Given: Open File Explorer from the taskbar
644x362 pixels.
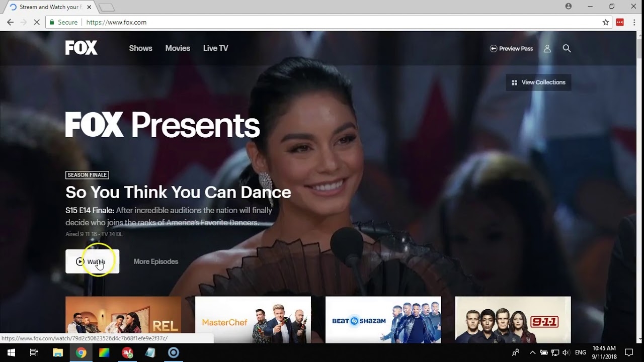Looking at the screenshot, I should (x=57, y=352).
